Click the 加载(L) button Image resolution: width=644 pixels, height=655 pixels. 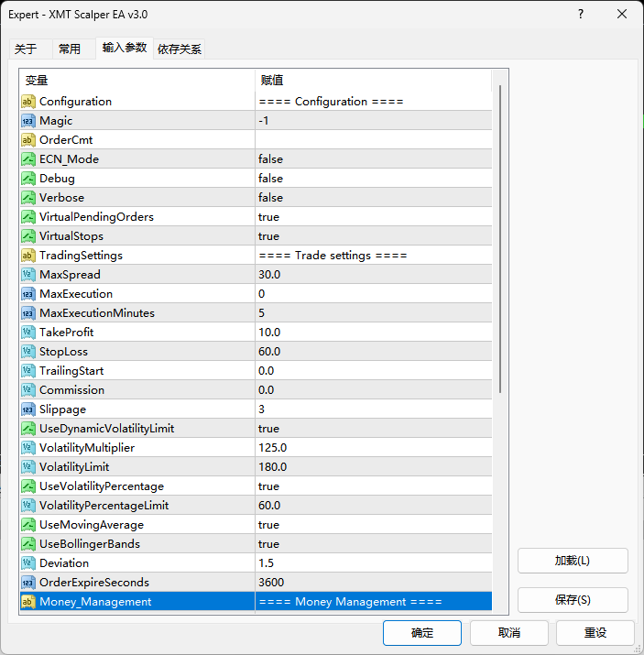[x=573, y=561]
